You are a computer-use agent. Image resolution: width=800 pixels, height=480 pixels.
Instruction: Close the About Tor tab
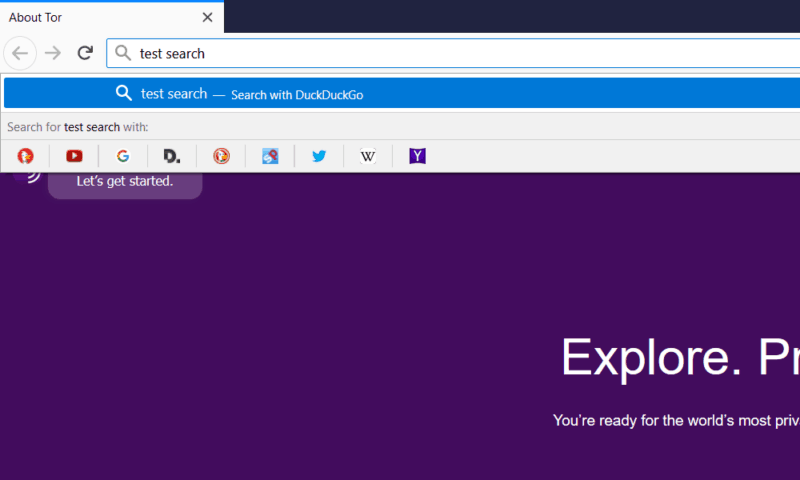tap(207, 17)
